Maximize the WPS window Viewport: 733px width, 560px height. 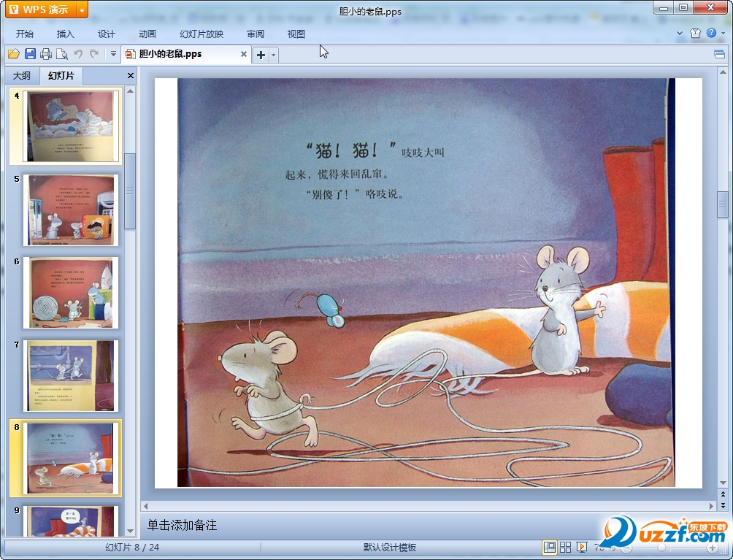coord(683,7)
